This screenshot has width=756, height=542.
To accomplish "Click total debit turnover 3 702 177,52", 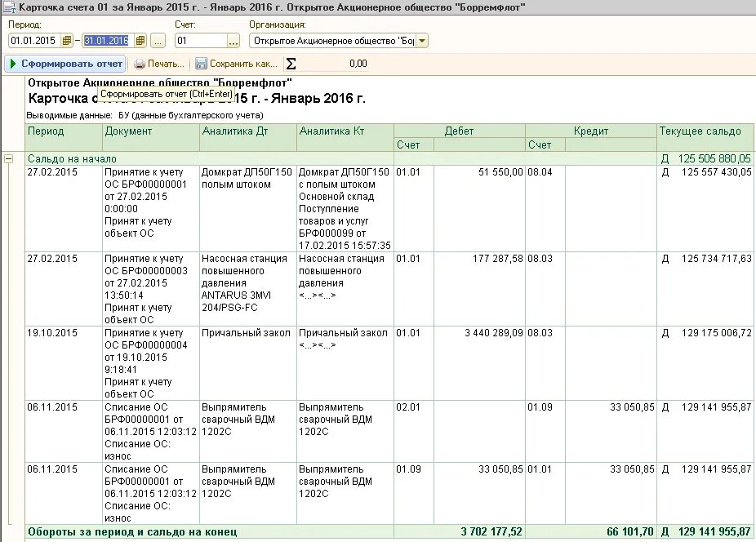I will [491, 532].
